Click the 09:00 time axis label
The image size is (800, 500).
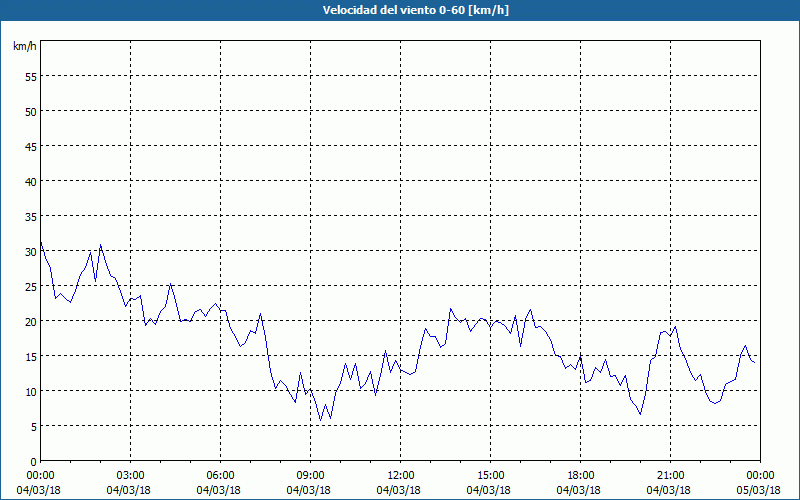310,476
